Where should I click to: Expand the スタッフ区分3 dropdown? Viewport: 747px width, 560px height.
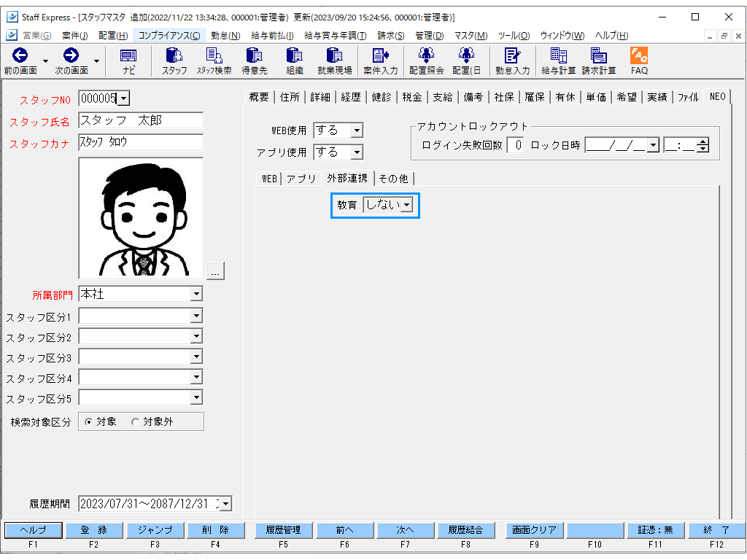[196, 357]
